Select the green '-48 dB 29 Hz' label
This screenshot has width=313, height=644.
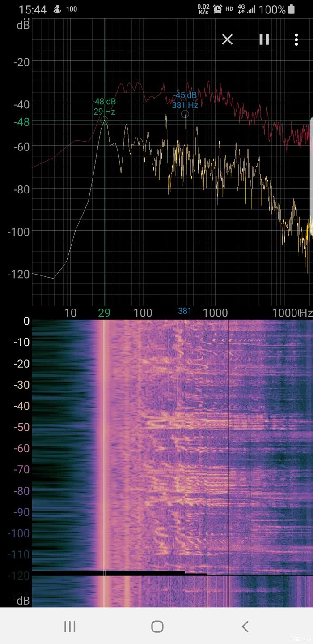(x=104, y=107)
